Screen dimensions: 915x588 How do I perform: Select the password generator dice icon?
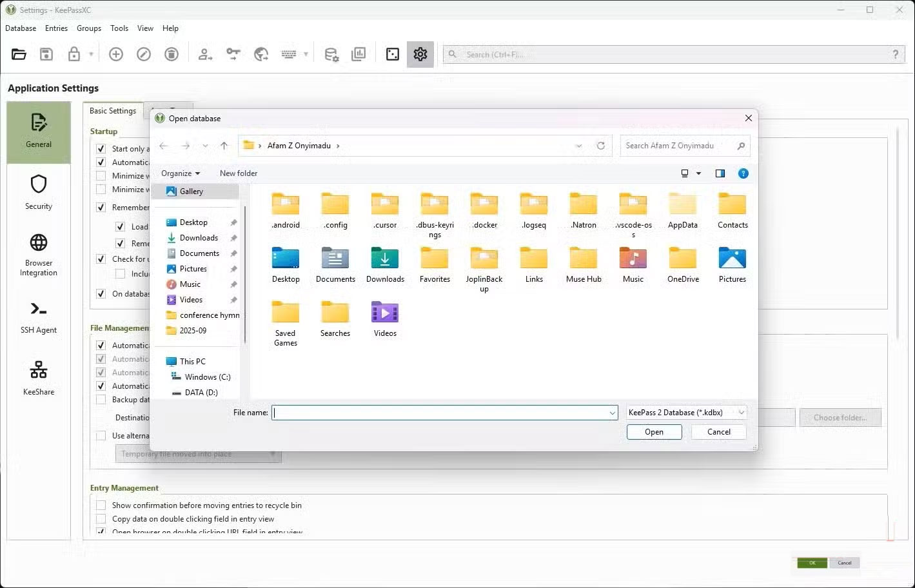click(391, 54)
